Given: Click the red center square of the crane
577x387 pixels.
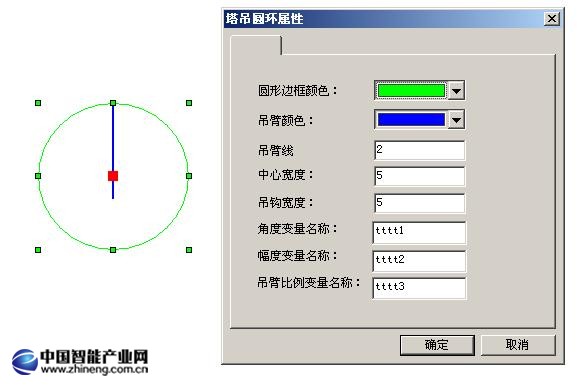Looking at the screenshot, I should [x=113, y=176].
